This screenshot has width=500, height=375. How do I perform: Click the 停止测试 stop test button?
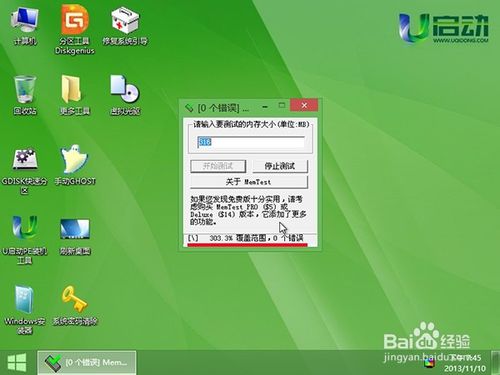click(x=280, y=166)
